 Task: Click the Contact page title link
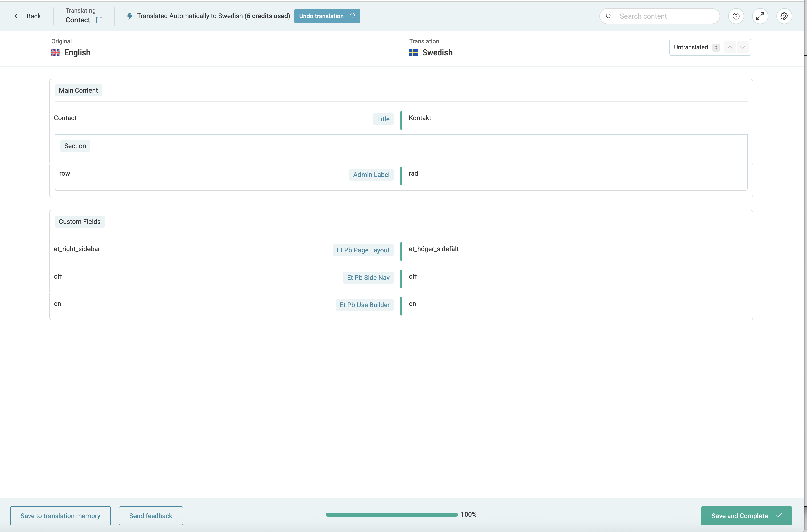(78, 20)
